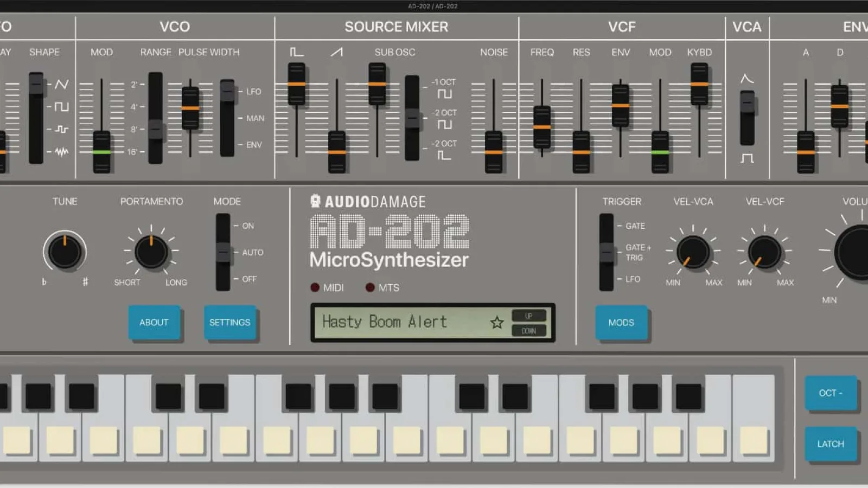Open preset list from Hasty Boom Alert display
Viewport: 868px width, 488px height.
[385, 322]
